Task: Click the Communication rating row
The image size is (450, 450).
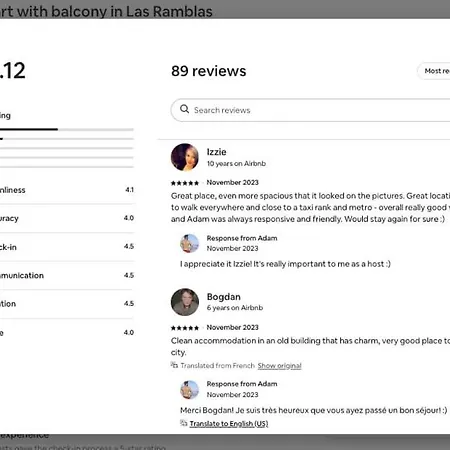Action: coord(67,275)
